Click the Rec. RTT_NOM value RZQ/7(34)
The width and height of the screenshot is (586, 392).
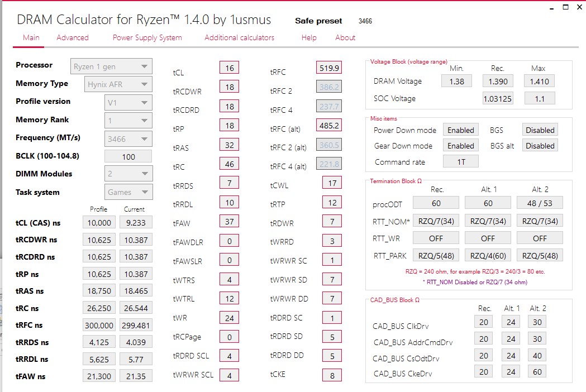[x=436, y=221]
